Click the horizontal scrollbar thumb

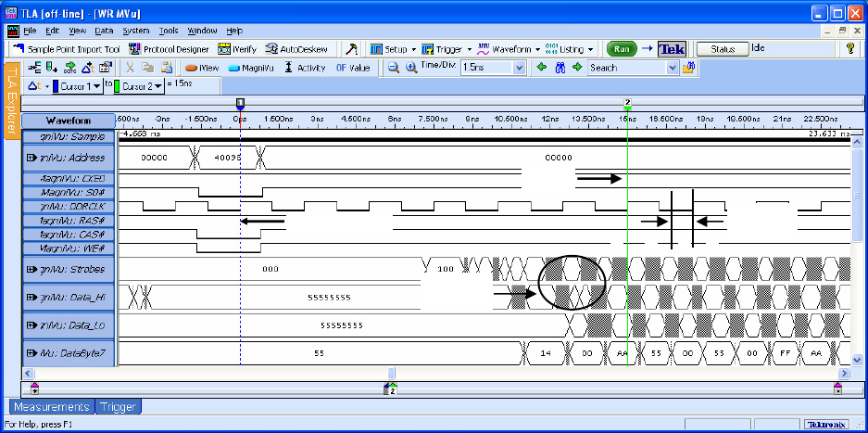[x=391, y=373]
